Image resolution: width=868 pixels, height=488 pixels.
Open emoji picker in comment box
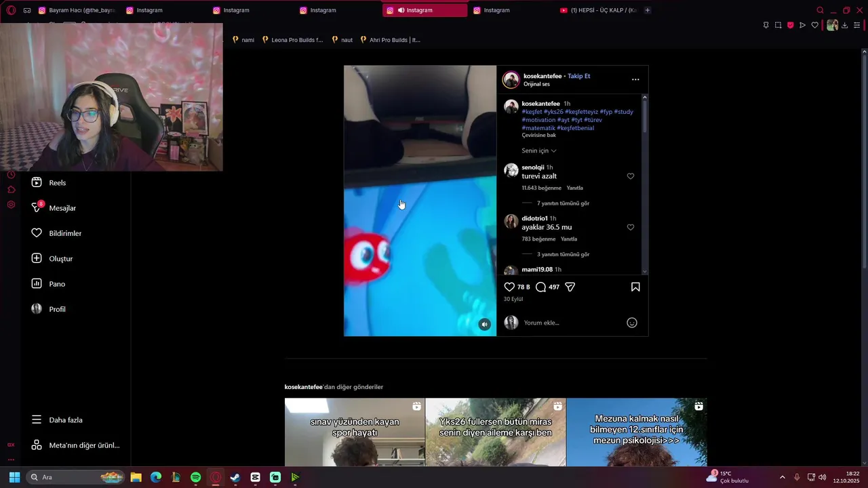click(x=631, y=323)
